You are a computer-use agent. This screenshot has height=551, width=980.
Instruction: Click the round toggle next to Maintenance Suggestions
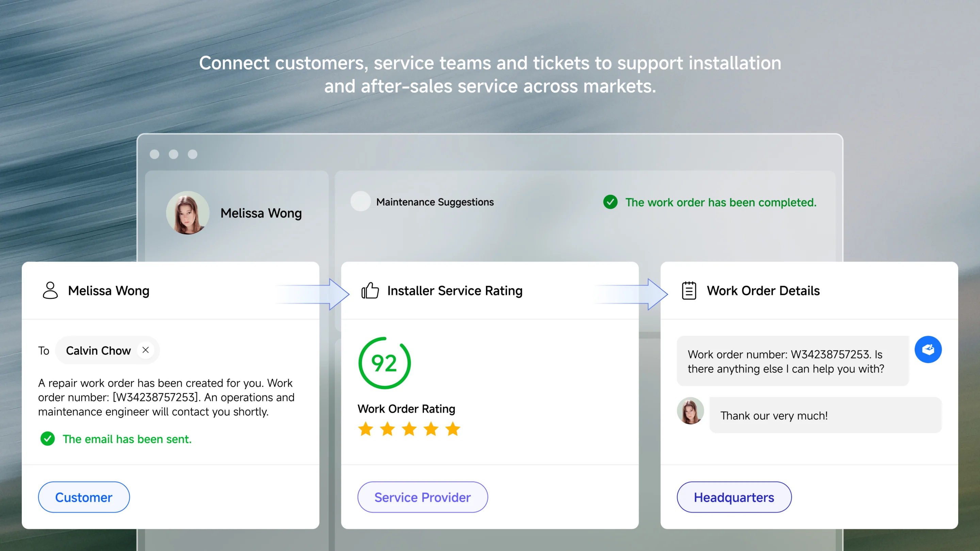click(360, 201)
